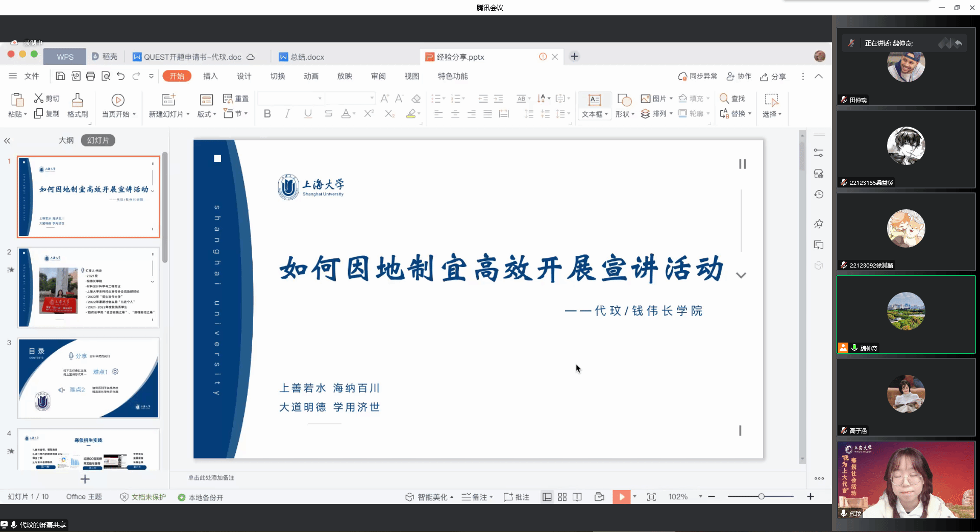Screen dimensions: 980x532
Task: Insert a text box with 文本框
Action: (594, 105)
